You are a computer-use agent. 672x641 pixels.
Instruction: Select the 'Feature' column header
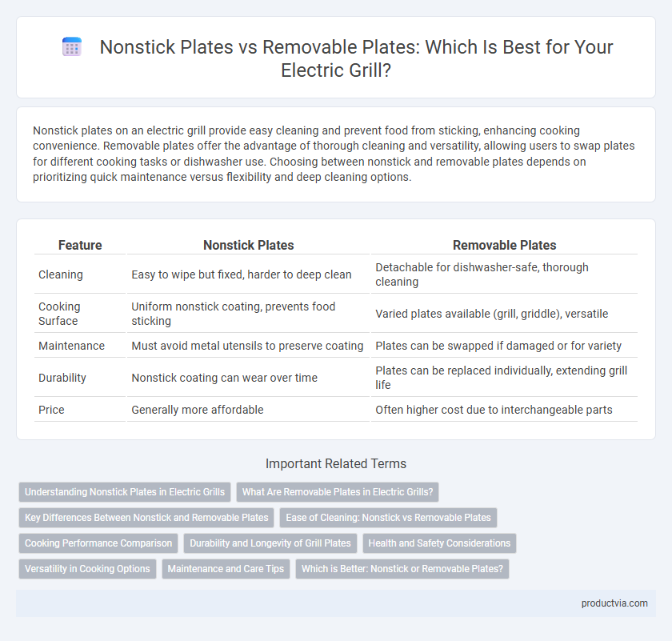80,245
